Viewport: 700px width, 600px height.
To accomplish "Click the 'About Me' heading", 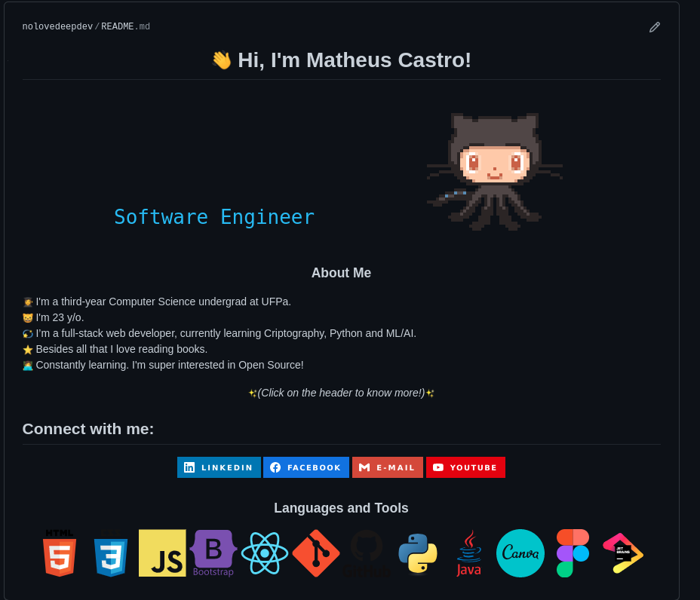I will pos(341,273).
